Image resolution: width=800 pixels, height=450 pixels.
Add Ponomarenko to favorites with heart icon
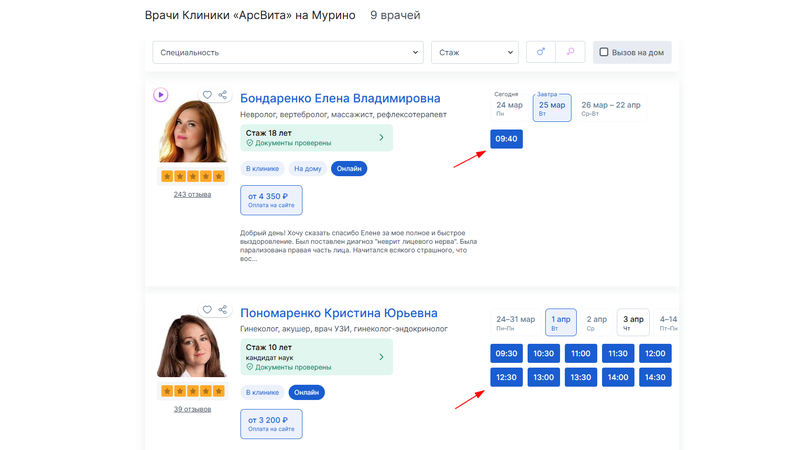(207, 309)
